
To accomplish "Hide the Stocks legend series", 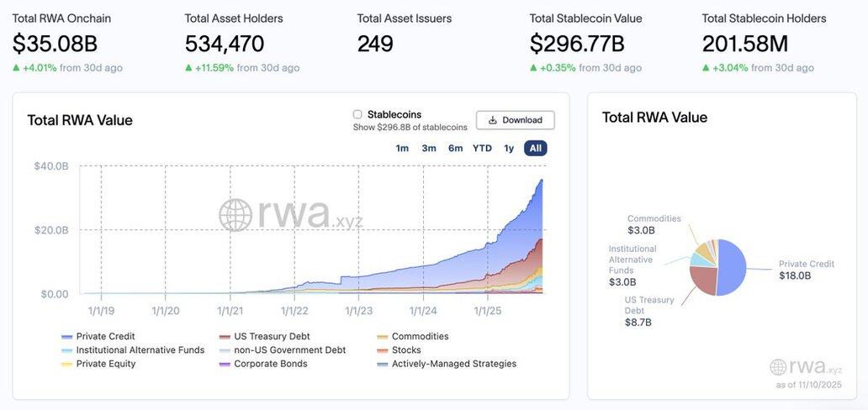I will point(383,350).
